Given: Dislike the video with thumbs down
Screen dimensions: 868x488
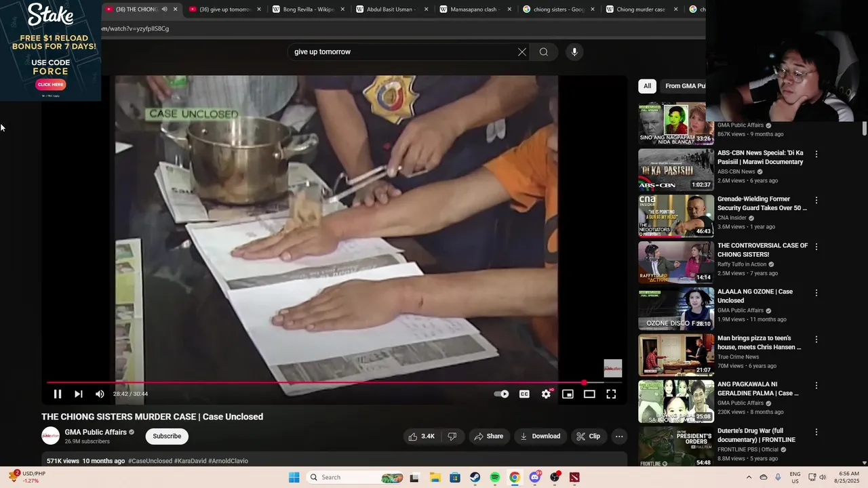Looking at the screenshot, I should click(452, 436).
